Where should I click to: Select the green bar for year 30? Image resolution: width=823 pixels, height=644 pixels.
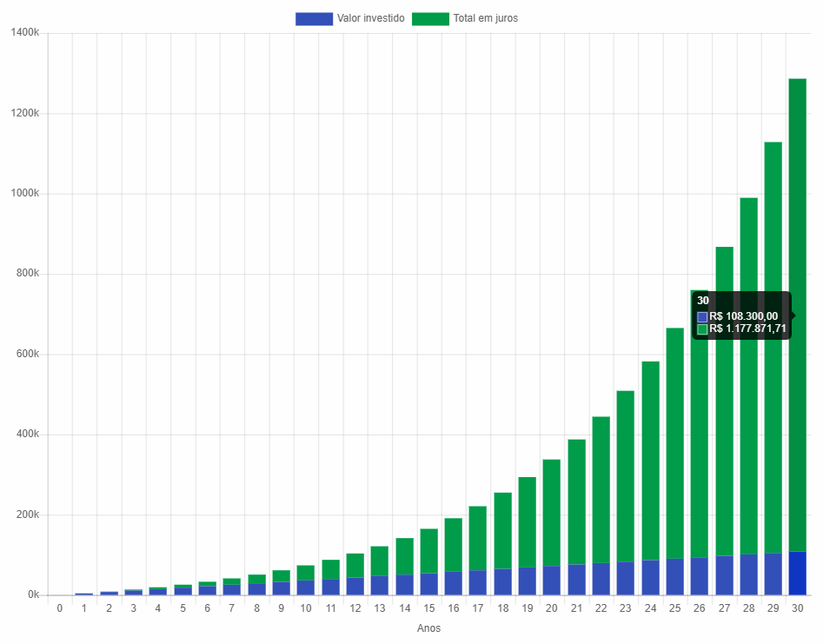coord(797,315)
